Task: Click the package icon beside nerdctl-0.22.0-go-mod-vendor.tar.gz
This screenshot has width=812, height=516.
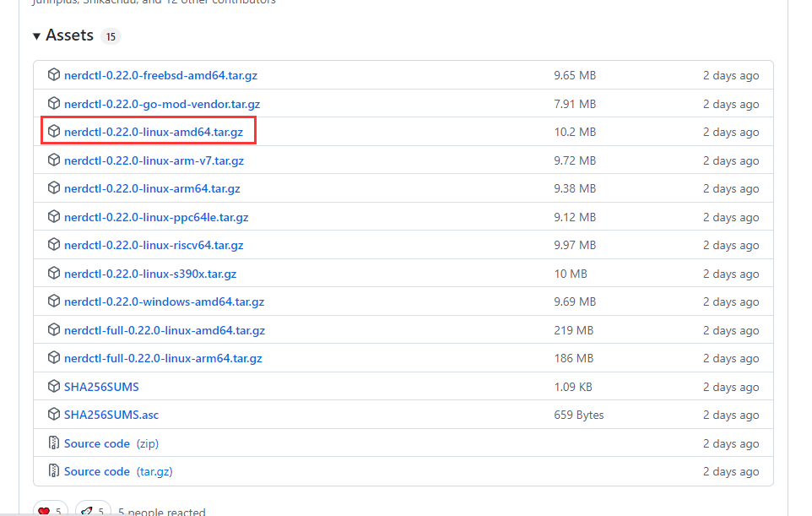Action: pyautogui.click(x=54, y=103)
